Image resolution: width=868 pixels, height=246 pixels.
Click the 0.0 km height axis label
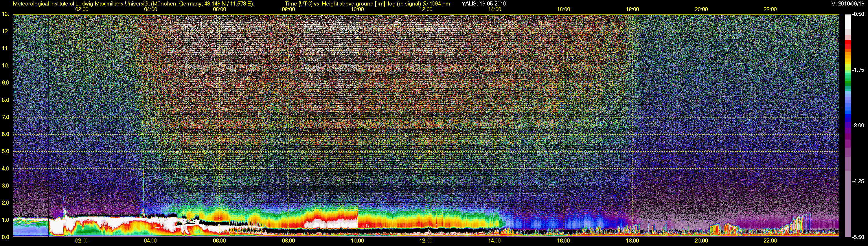pyautogui.click(x=5, y=237)
